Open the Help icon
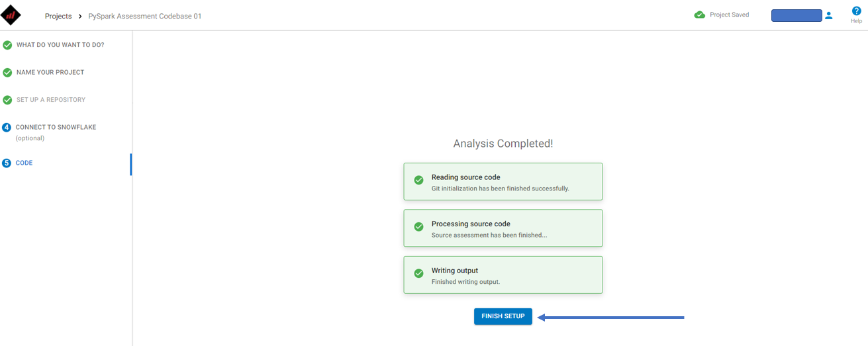The height and width of the screenshot is (346, 868). pos(856,11)
